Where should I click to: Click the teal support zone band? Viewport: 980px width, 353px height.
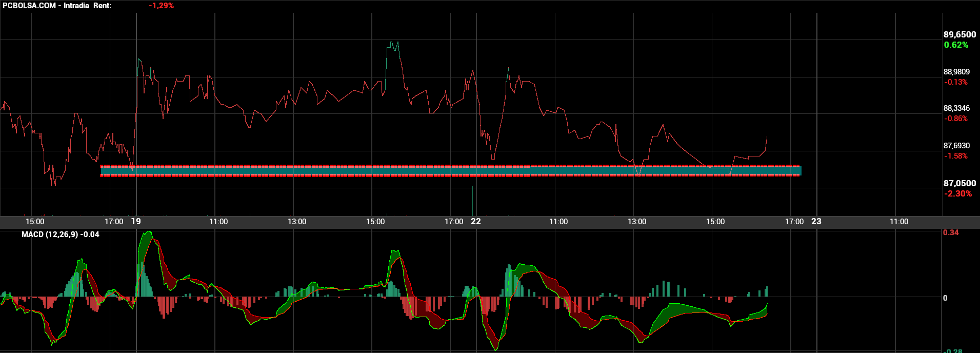coord(450,171)
